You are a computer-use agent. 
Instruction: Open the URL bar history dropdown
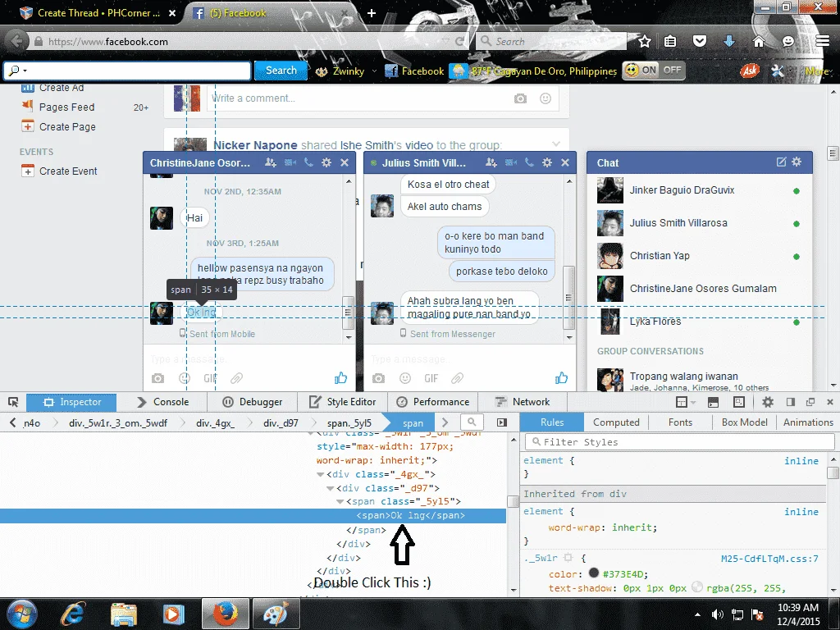point(445,41)
